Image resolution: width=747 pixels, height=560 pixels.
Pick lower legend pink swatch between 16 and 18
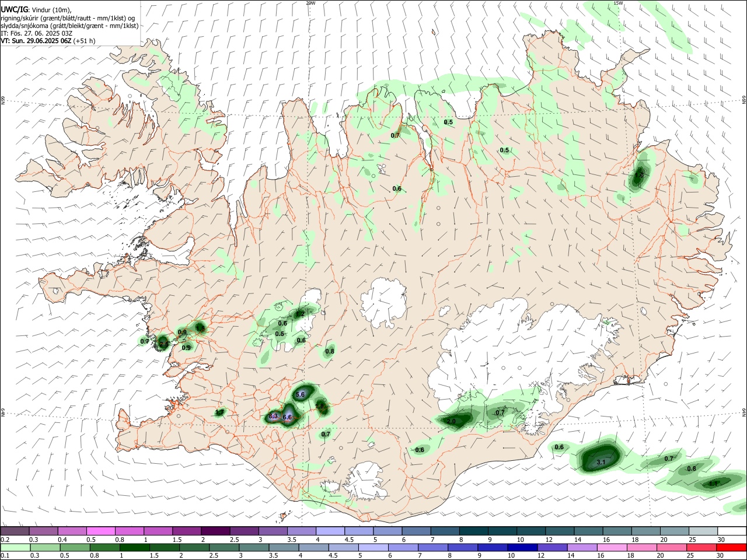(x=612, y=547)
